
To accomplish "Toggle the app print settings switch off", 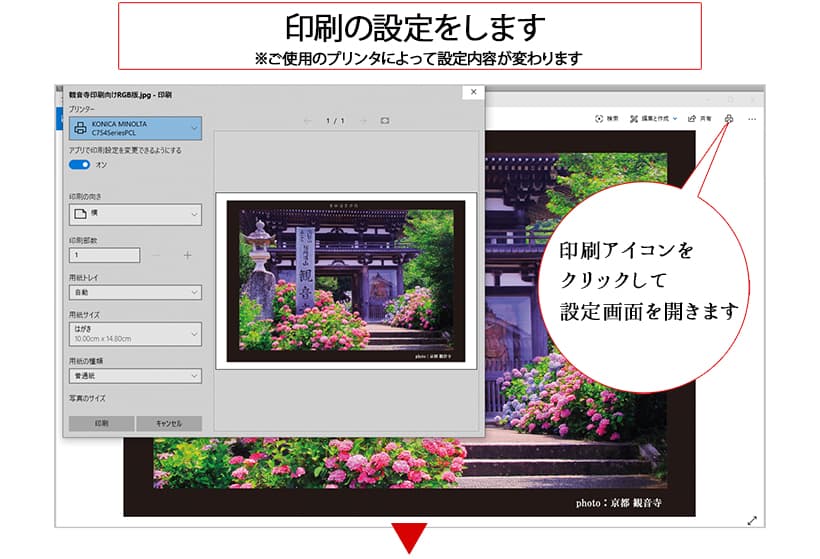I will pyautogui.click(x=79, y=164).
